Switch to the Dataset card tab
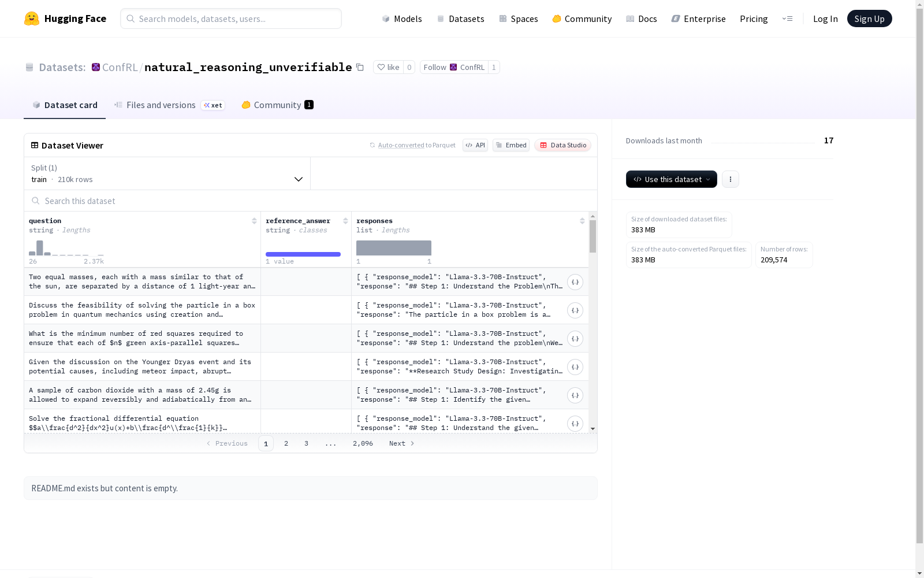Viewport: 924px width, 578px height. click(x=65, y=105)
